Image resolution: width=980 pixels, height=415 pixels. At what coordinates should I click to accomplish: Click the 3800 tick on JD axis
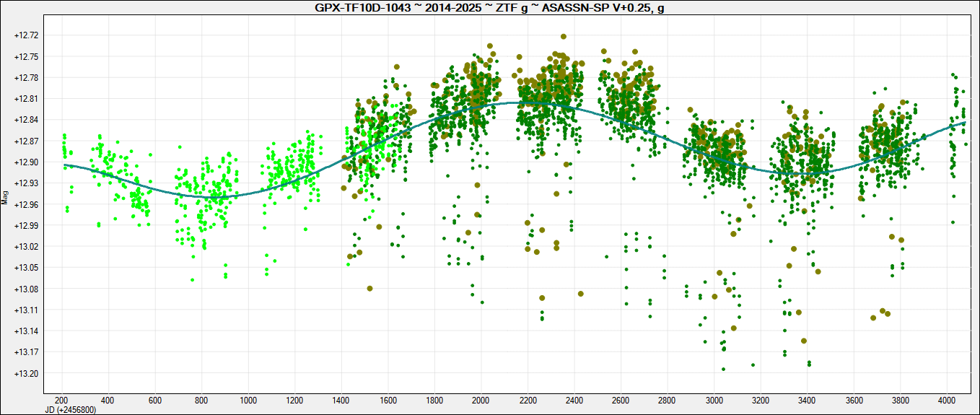900,400
